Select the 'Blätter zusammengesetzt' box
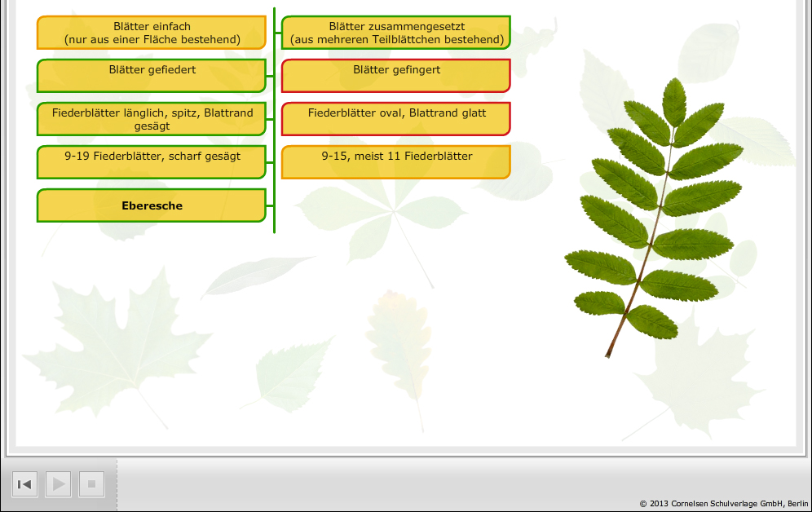 coord(396,33)
